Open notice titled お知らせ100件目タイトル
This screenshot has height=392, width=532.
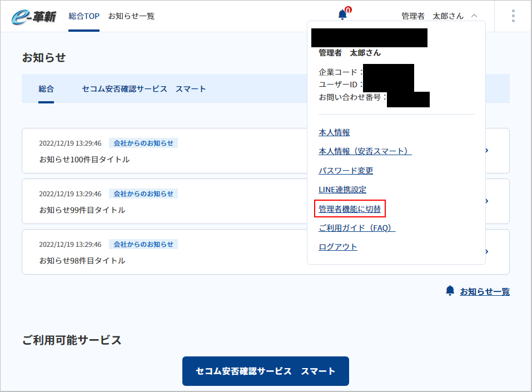coord(84,160)
